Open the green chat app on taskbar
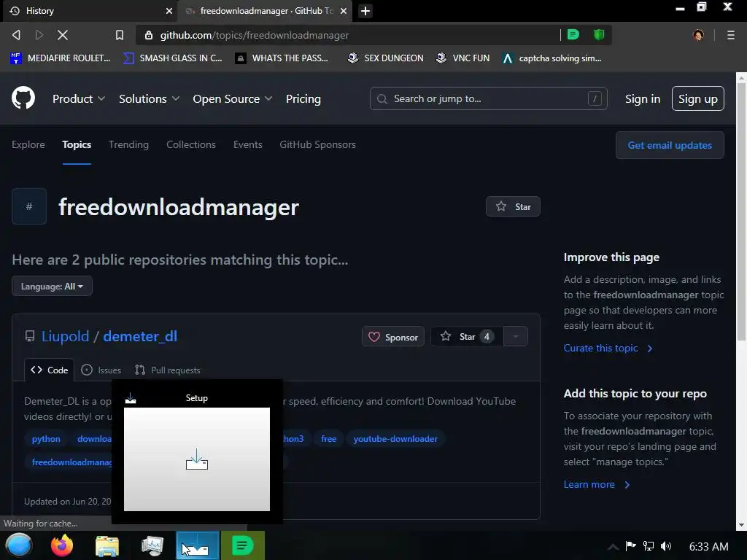This screenshot has height=560, width=747. click(x=242, y=545)
